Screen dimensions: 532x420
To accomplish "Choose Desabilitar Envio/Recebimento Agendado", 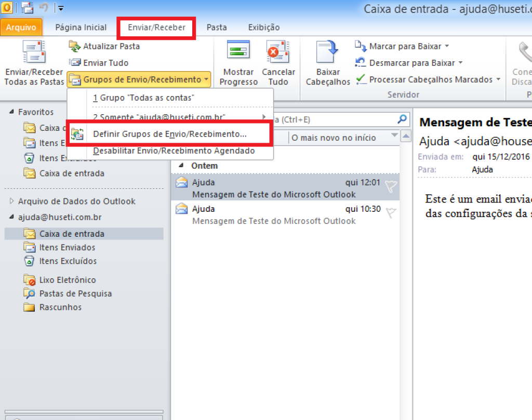I will tap(170, 151).
